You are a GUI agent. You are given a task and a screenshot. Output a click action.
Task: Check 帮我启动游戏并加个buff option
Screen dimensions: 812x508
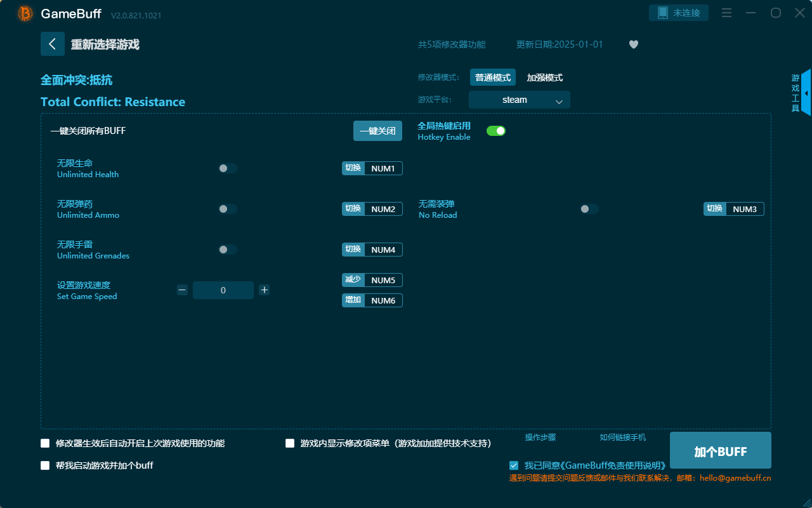pyautogui.click(x=45, y=465)
